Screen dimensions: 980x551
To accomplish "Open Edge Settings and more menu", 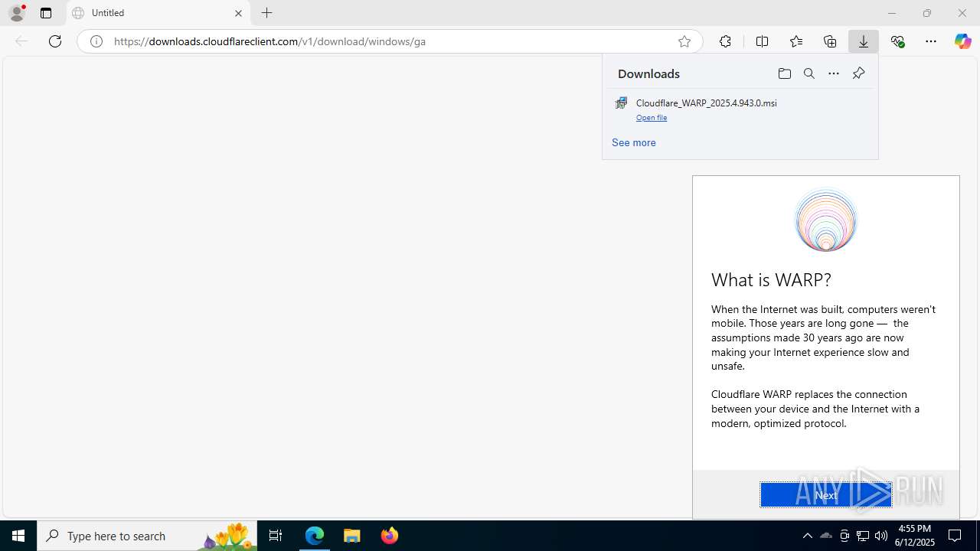I will [931, 41].
